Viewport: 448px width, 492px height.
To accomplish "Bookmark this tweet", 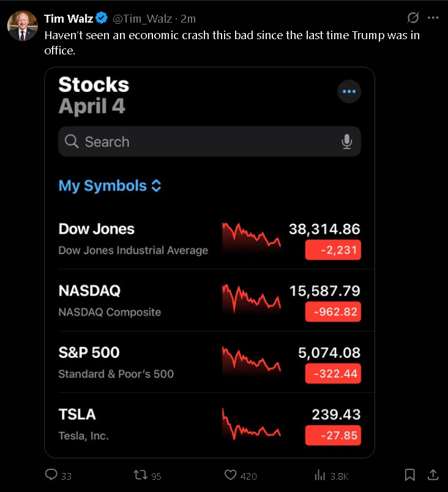I will coord(409,475).
